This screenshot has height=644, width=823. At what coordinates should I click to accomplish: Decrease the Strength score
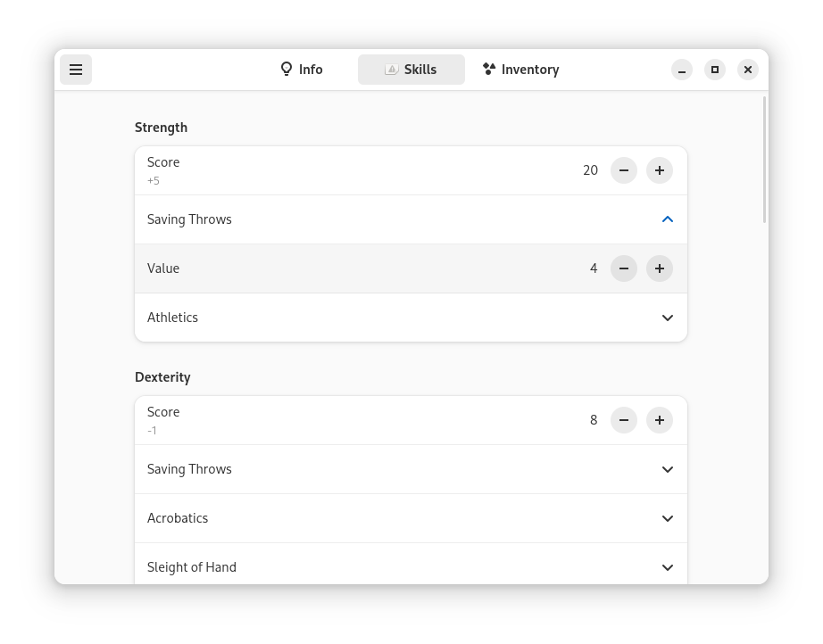coord(624,170)
